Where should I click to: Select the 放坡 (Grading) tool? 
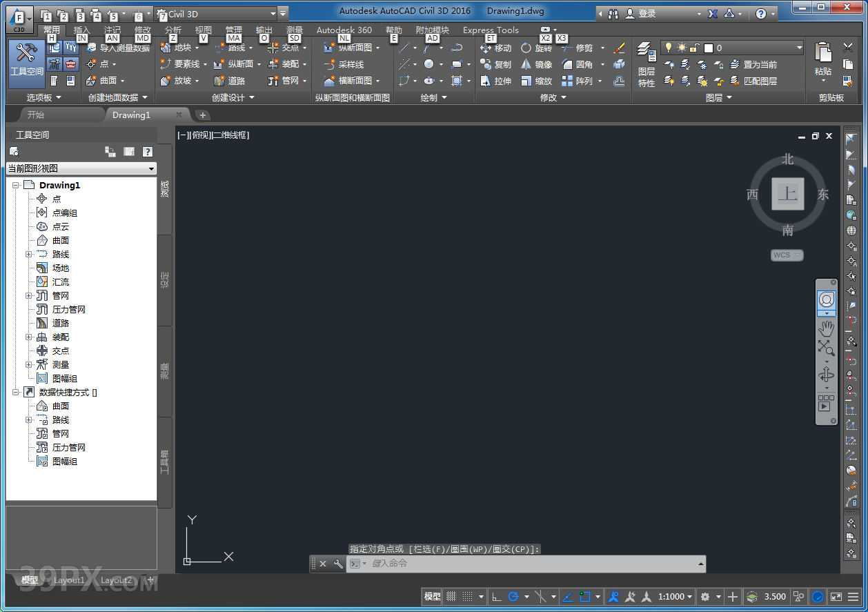tap(179, 81)
